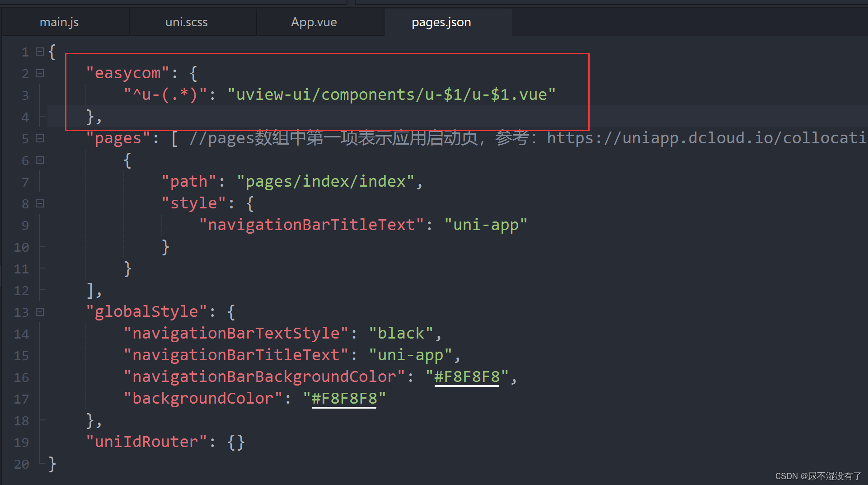Click the "path" key on line 7
Viewport: 868px width, 485px height.
[189, 182]
